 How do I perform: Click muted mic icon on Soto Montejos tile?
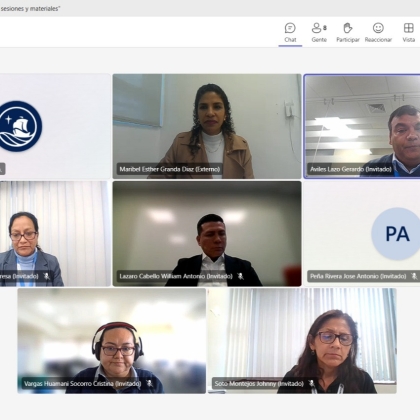tap(311, 384)
